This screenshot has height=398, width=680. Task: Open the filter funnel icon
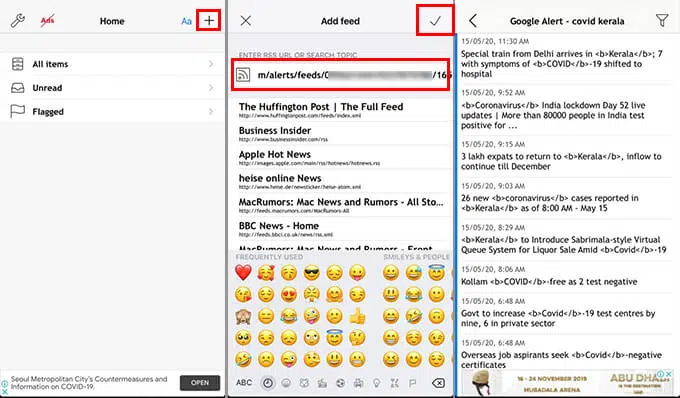662,20
